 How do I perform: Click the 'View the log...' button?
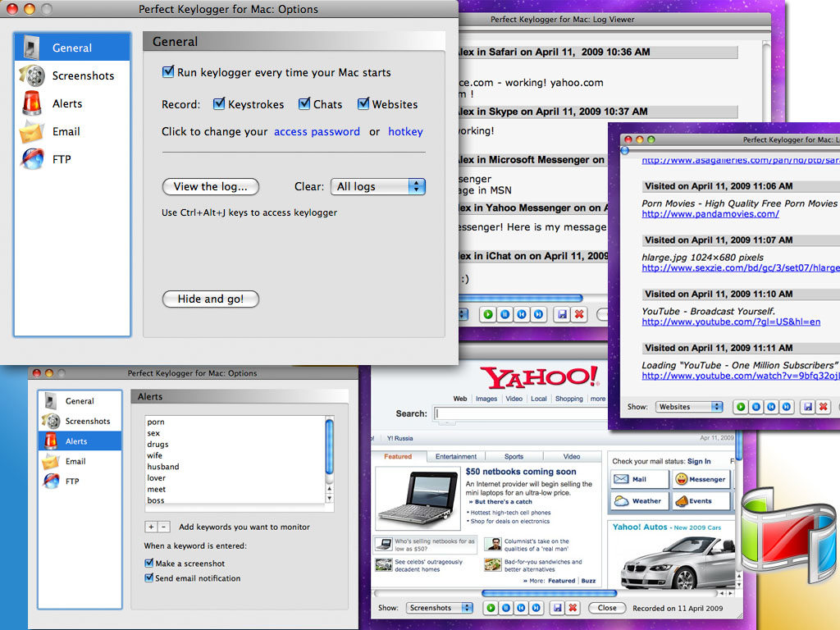point(211,186)
